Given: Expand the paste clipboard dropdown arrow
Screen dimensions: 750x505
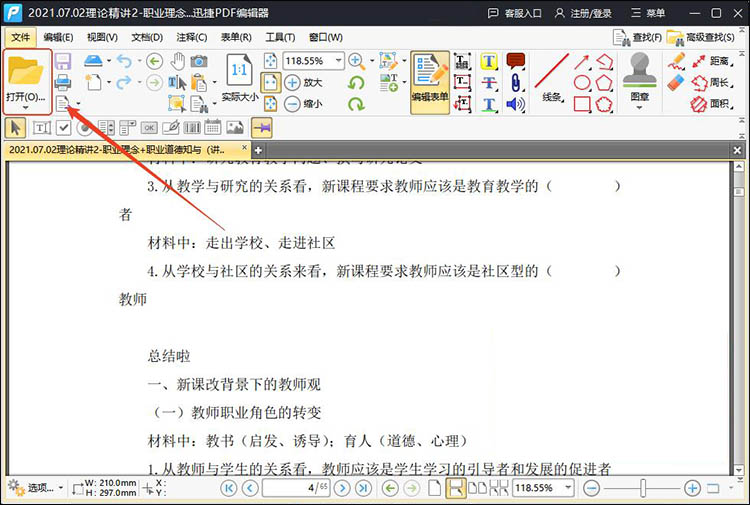Looking at the screenshot, I should (x=214, y=82).
